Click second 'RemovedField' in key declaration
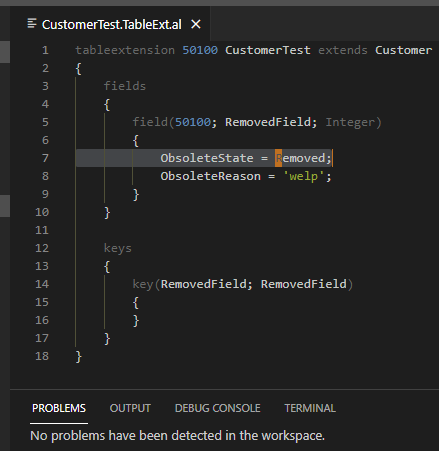This screenshot has width=439, height=451. tap(303, 284)
